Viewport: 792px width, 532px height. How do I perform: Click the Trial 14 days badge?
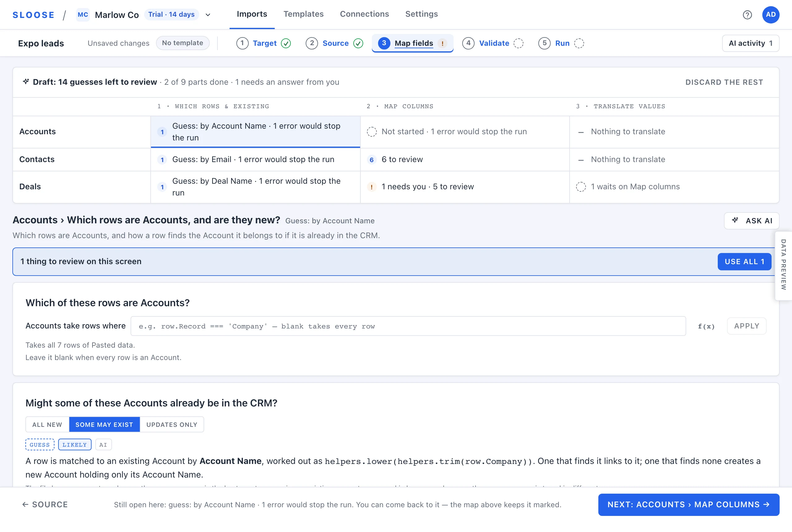(171, 14)
